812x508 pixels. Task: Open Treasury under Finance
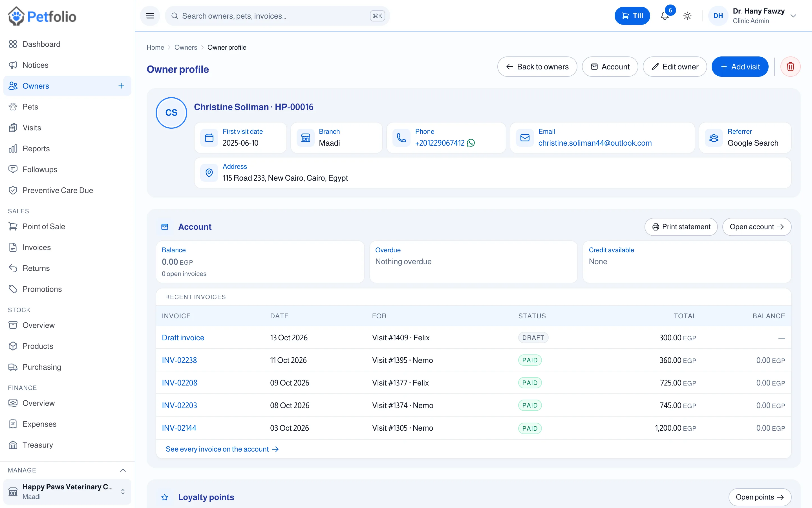(67, 445)
